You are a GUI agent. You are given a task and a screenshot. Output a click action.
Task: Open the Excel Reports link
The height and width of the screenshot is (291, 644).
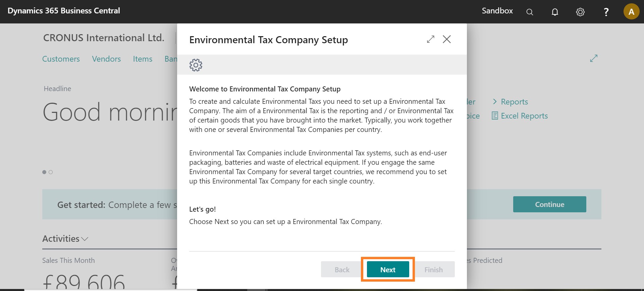point(524,116)
